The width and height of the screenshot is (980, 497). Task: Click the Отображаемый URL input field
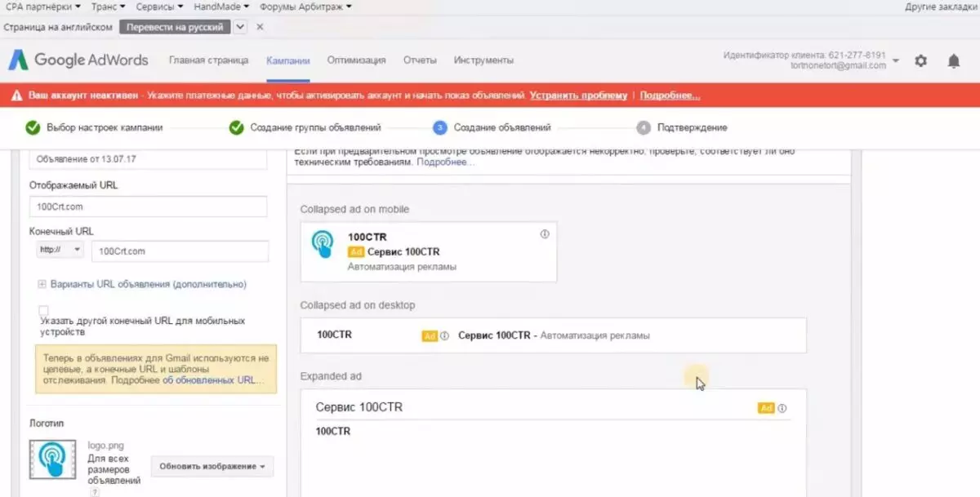[149, 206]
